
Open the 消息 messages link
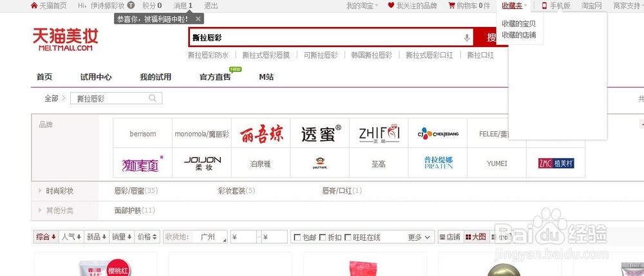coord(183,6)
